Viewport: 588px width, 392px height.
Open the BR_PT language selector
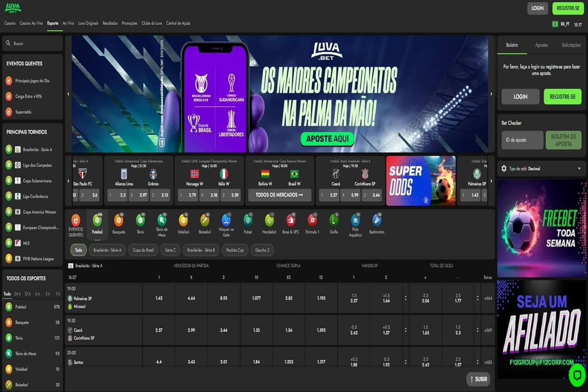(x=561, y=24)
